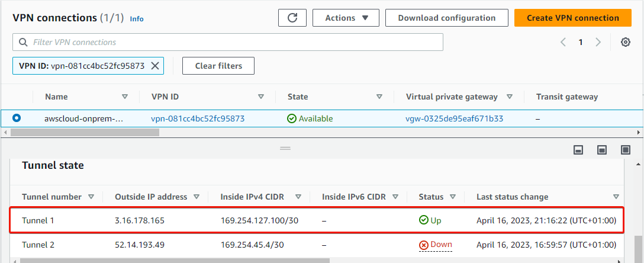Viewport: 644px width, 263px height.
Task: Open virtual private gateway vgw-0325de95eaf671b33 link
Action: (455, 118)
